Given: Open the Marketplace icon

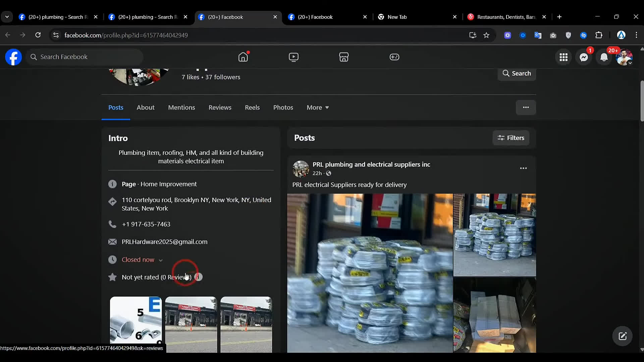Looking at the screenshot, I should point(344,57).
